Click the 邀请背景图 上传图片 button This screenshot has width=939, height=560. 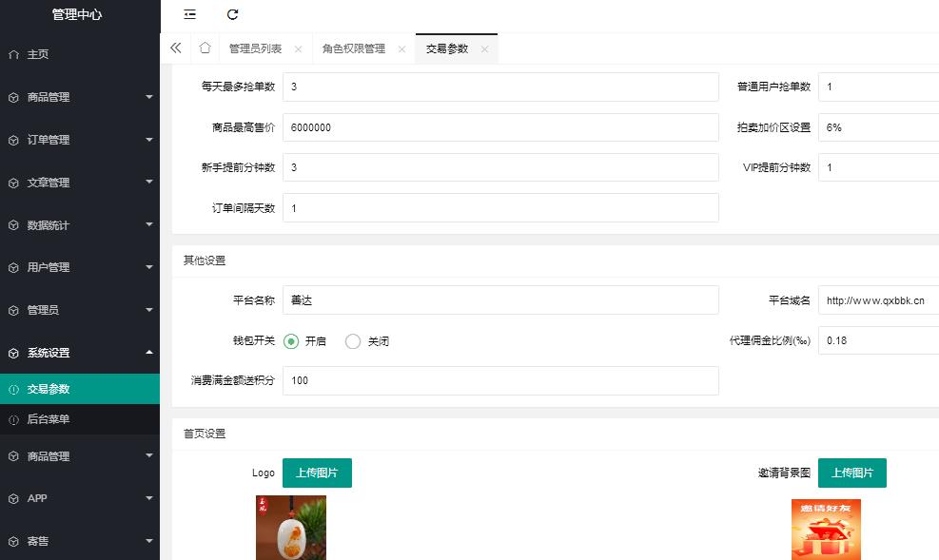click(x=851, y=473)
